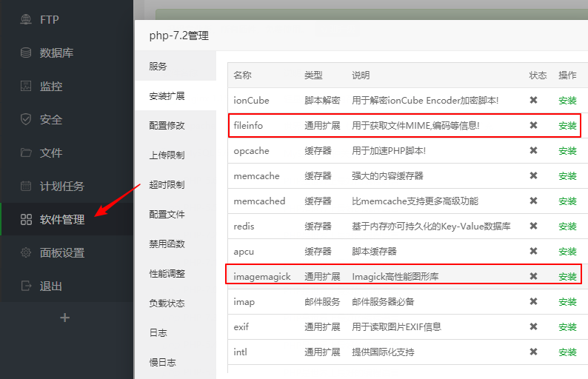
Task: Open the 禁用函数 tab
Action: click(x=176, y=244)
